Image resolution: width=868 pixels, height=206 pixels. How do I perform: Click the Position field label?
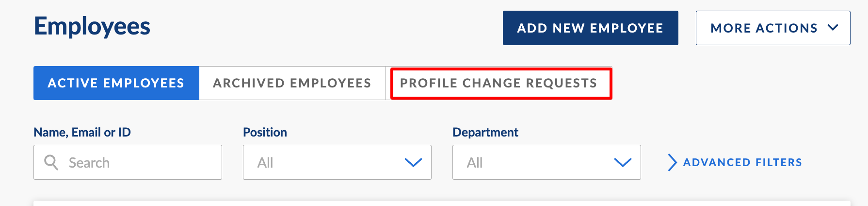[x=265, y=132]
